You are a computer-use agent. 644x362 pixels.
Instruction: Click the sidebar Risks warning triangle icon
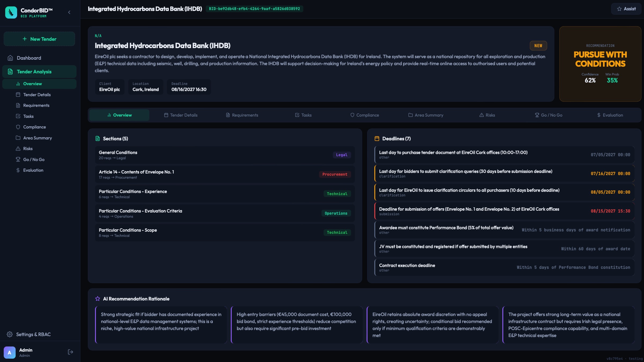tap(18, 149)
